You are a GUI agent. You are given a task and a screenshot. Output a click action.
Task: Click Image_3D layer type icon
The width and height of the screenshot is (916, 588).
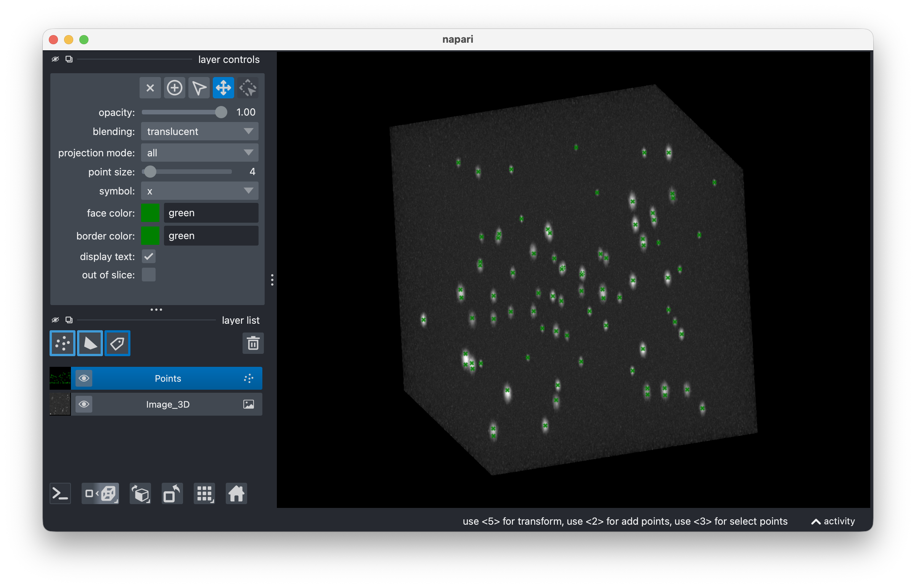coord(249,404)
